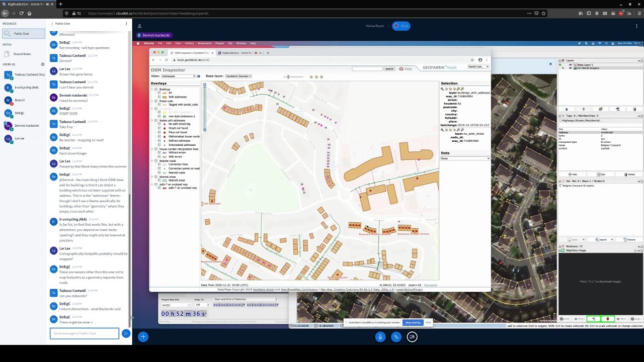This screenshot has height=362, width=644.
Task: Open the File menu in Chrome
Action: click(159, 43)
